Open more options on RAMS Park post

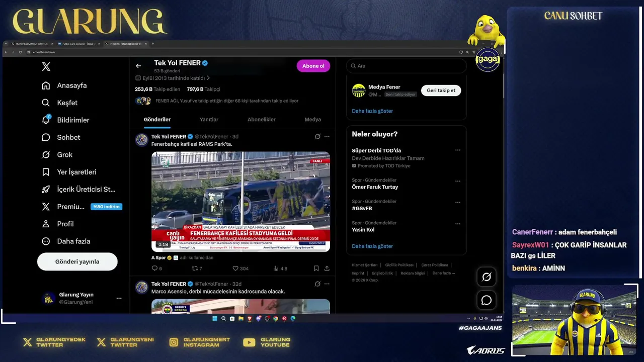point(327,136)
